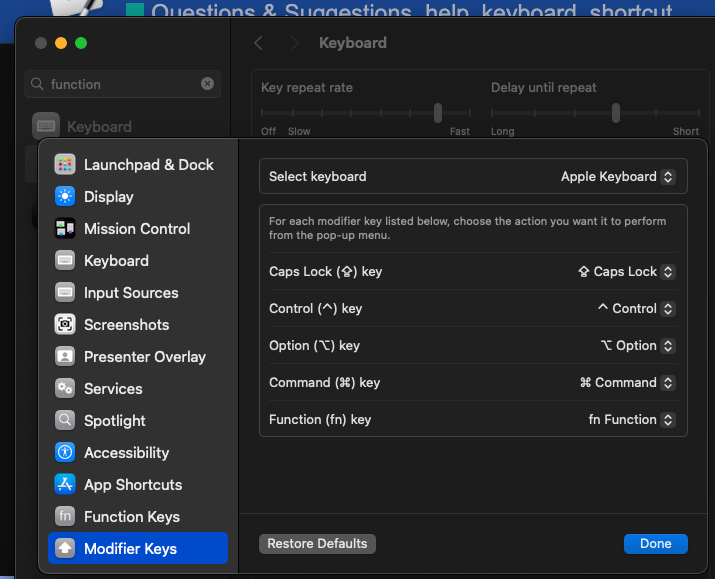Select the Mission Control icon
The width and height of the screenshot is (715, 579).
tap(65, 229)
